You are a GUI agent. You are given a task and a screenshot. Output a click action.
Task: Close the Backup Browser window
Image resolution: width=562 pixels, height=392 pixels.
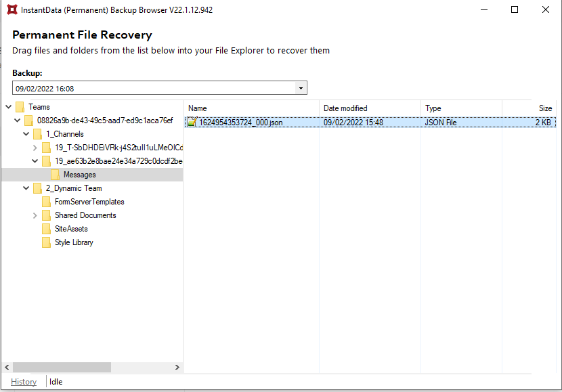point(546,9)
